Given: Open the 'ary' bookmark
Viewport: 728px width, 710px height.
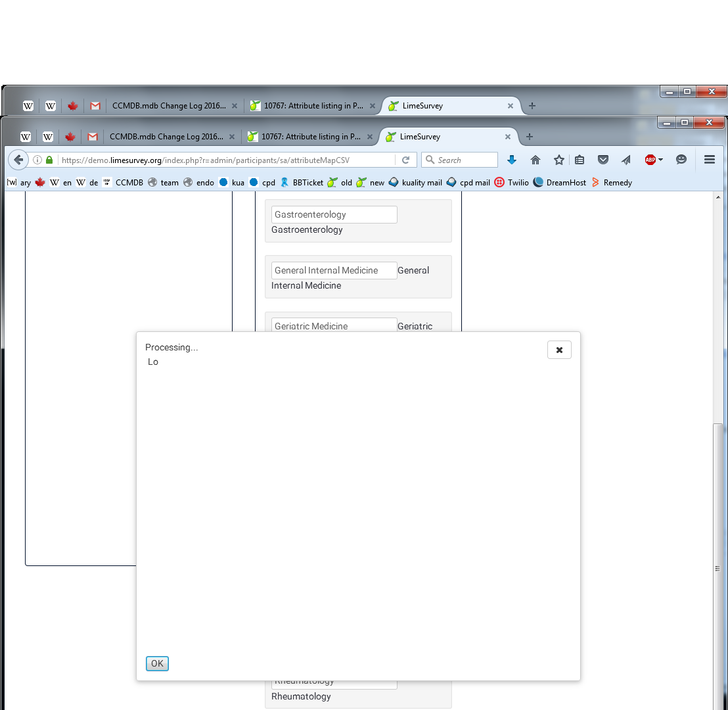Looking at the screenshot, I should pyautogui.click(x=18, y=183).
